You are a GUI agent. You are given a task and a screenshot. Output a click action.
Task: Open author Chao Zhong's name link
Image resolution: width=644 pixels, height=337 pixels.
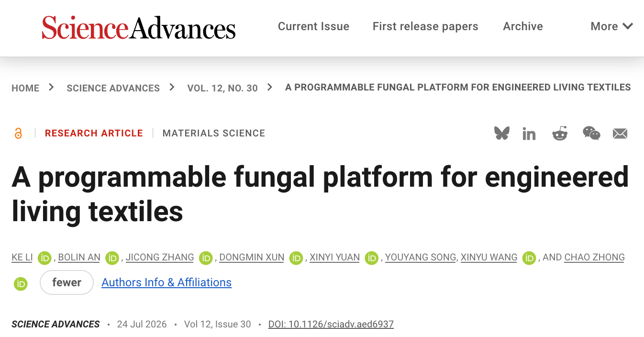pos(594,257)
